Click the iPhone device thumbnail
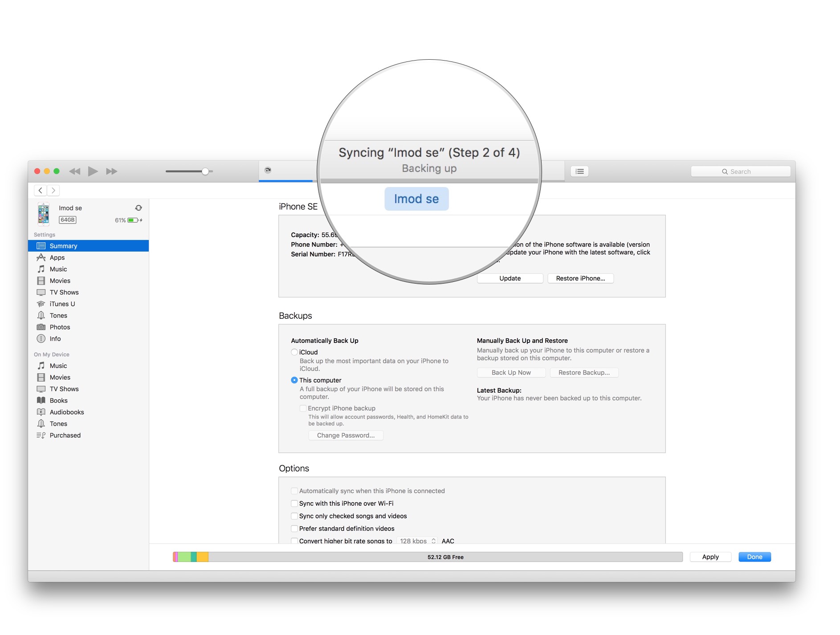This screenshot has height=635, width=840. (x=43, y=214)
